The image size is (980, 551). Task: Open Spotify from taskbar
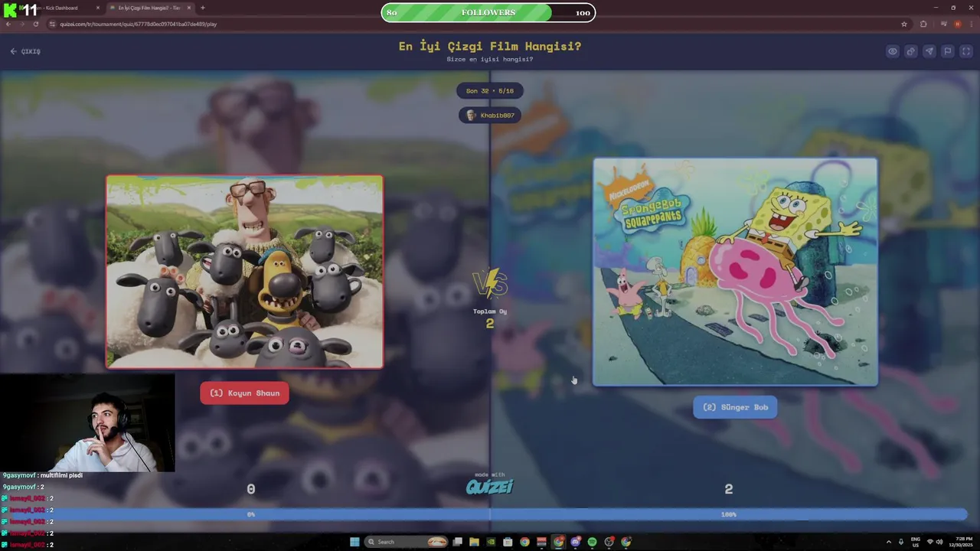pos(592,542)
